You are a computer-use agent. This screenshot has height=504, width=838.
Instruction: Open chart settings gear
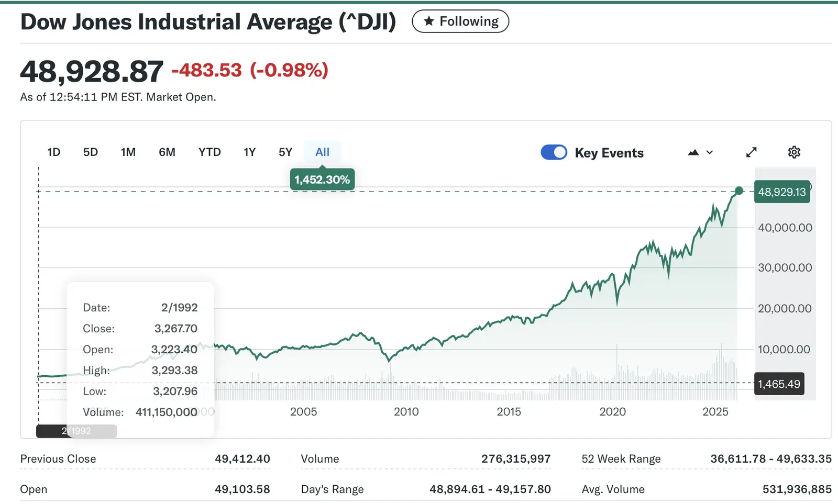click(x=794, y=152)
